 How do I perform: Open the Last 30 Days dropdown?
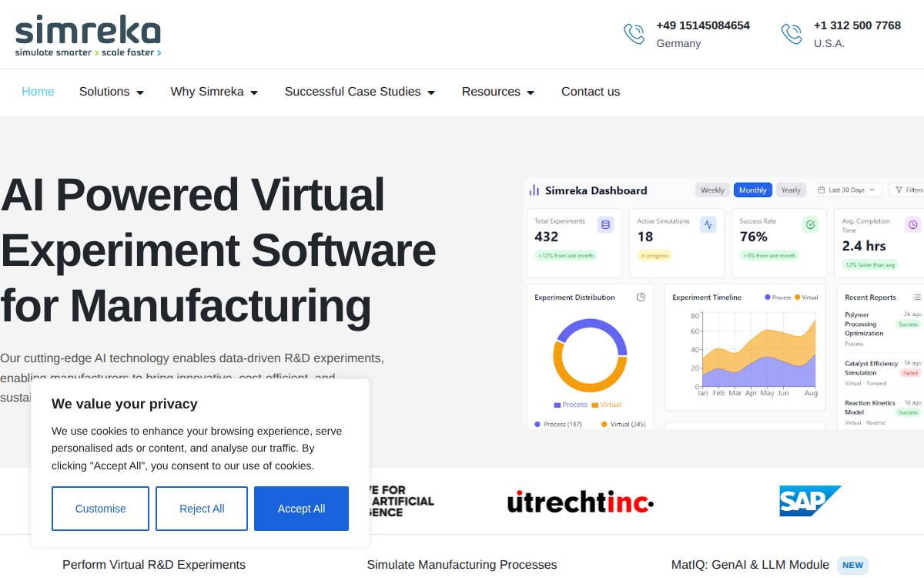click(849, 190)
